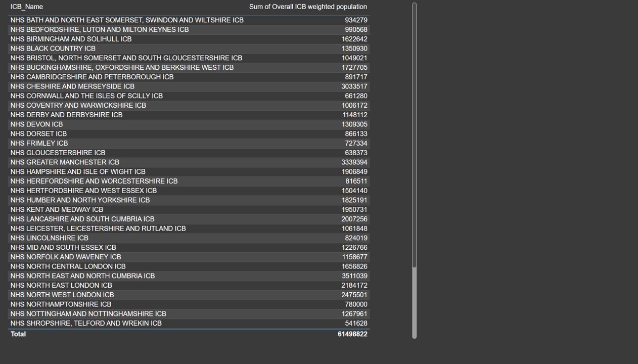Click population value 3511039

(x=354, y=276)
